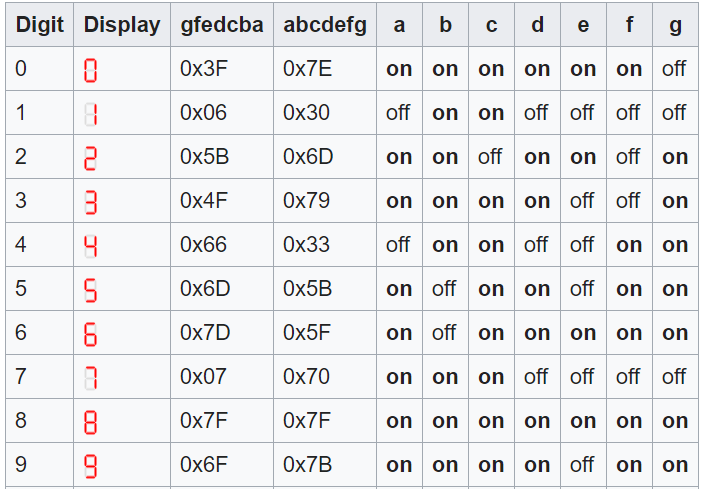Select the red seven-segment image showing 3
Screen dimensions: 704x489
[91, 202]
